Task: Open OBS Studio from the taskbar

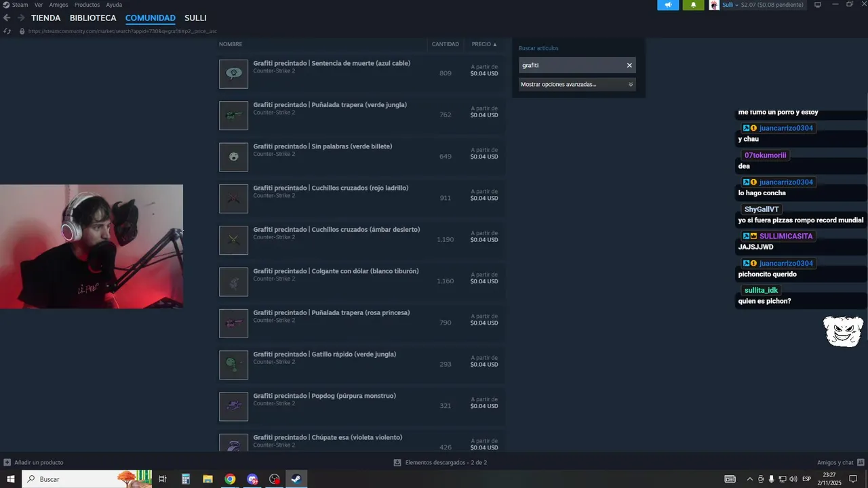Action: tap(274, 479)
